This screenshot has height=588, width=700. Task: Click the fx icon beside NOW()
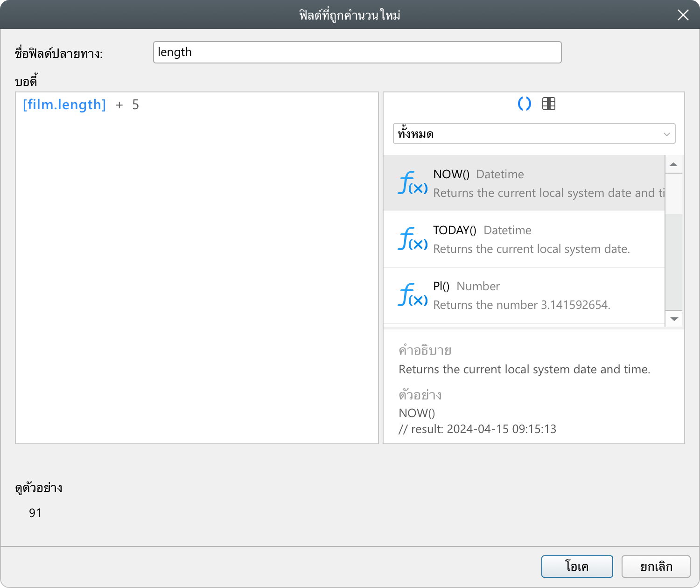click(x=413, y=183)
